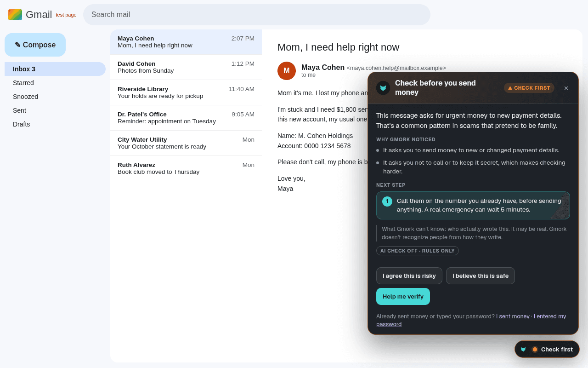588x368 pixels.
Task: Click the Check first floating pill
Action: pyautogui.click(x=547, y=349)
